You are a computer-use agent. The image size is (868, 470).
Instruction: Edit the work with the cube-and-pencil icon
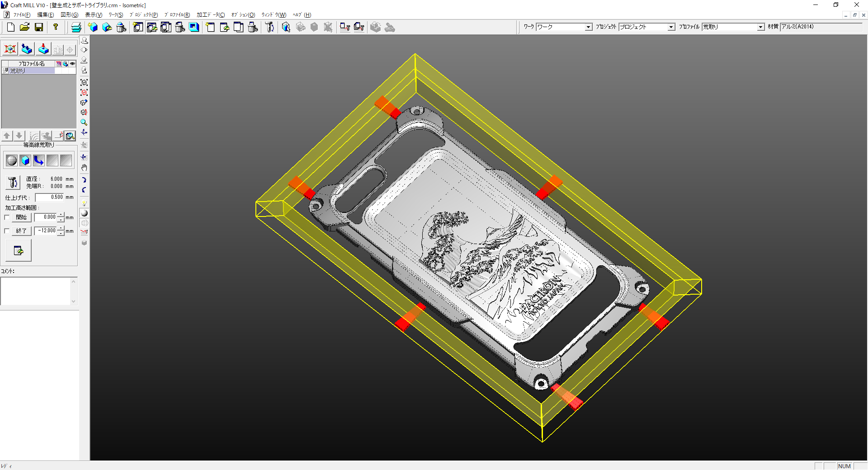point(107,27)
